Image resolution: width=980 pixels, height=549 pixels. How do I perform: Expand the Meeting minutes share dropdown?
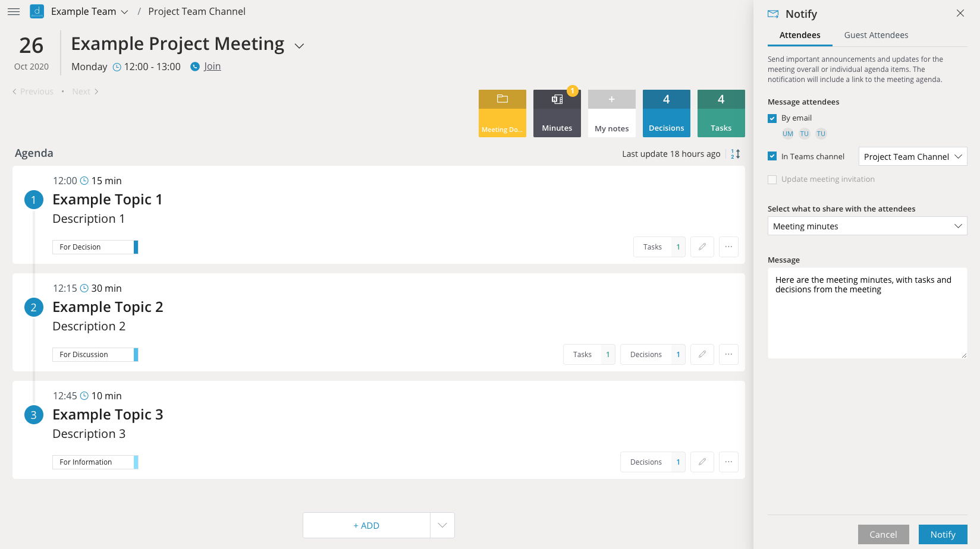[867, 226]
